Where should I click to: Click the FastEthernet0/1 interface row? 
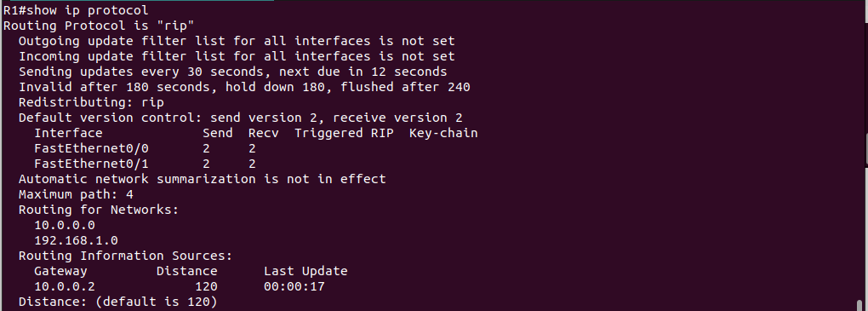pyautogui.click(x=145, y=164)
